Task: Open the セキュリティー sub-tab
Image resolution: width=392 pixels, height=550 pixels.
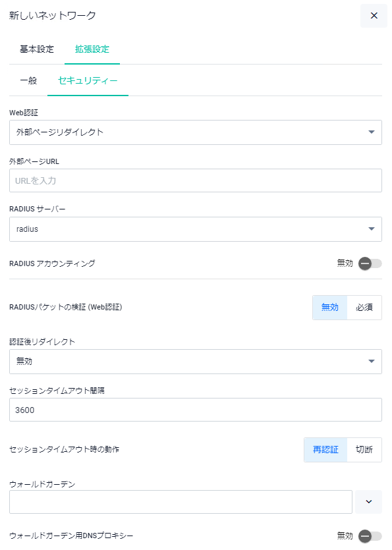Action: (x=88, y=80)
